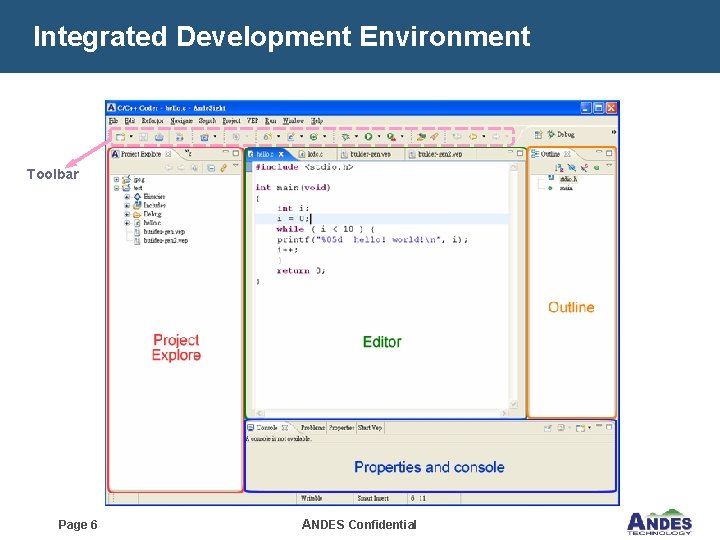Open the New Class dropdown arrow
The width and height of the screenshot is (720, 540).
click(325, 137)
